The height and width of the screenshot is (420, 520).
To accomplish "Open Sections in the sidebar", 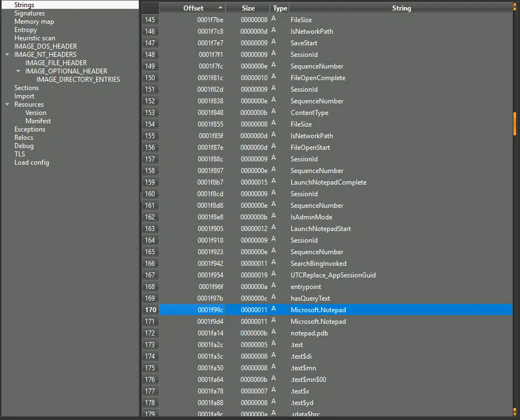I will 27,87.
